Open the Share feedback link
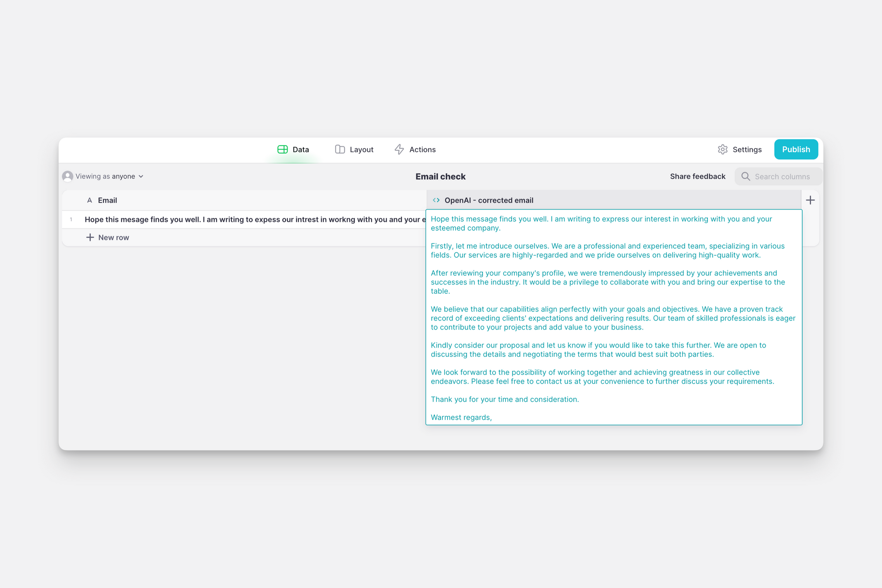 click(x=697, y=176)
